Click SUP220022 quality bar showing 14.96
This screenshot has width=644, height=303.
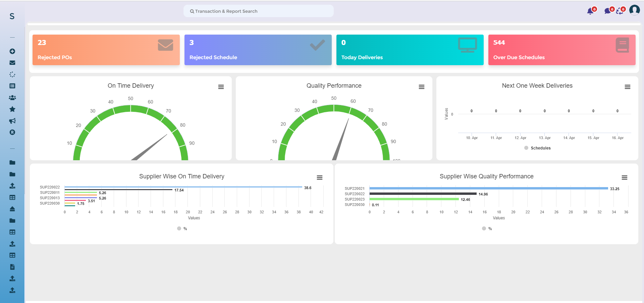pyautogui.click(x=423, y=194)
